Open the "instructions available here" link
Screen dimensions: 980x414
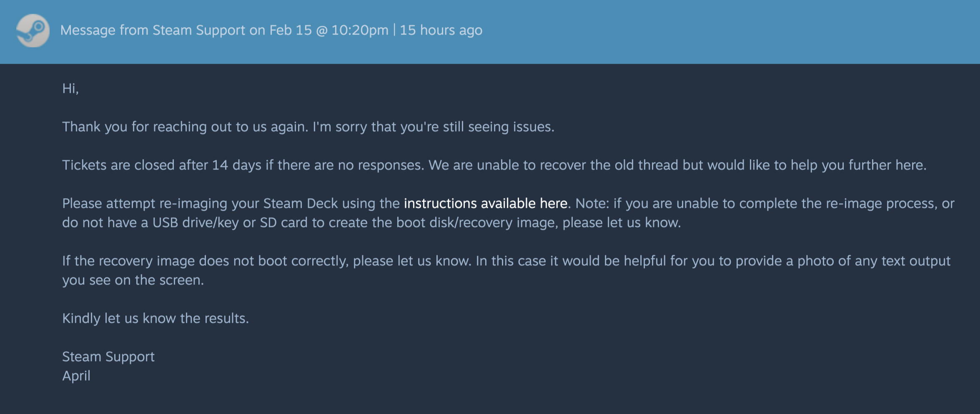(485, 203)
